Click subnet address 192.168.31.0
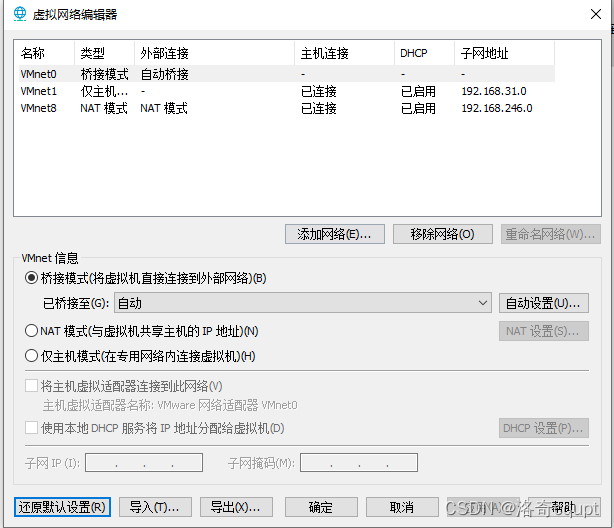This screenshot has width=614, height=528. point(493,91)
